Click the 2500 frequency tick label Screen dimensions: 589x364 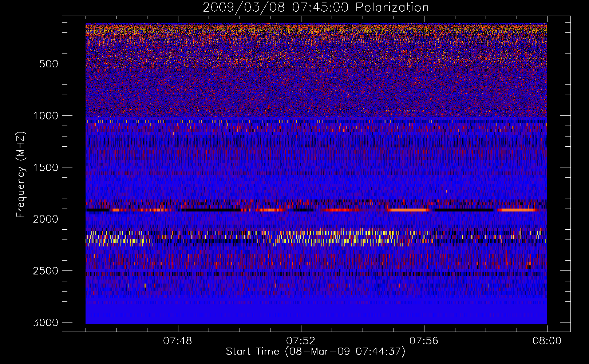[x=46, y=271]
